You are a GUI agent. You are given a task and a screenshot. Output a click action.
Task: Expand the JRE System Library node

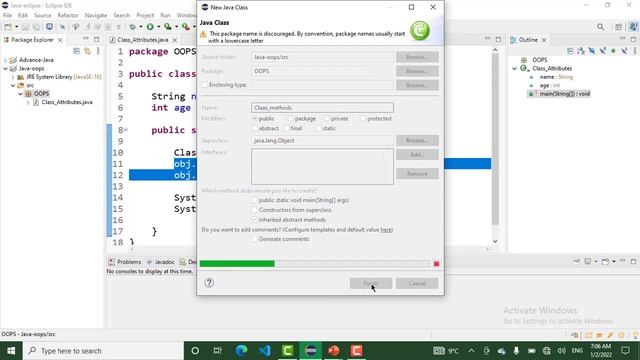[x=13, y=77]
